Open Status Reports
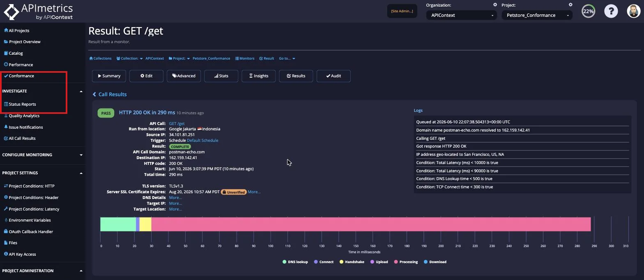The image size is (644, 280). pyautogui.click(x=20, y=104)
